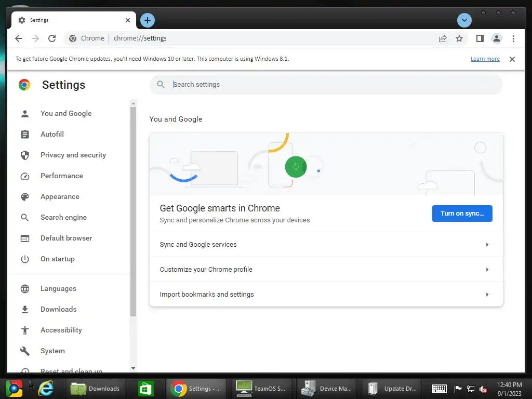Expand Import bookmarks and settings arrow
This screenshot has height=399, width=532.
point(487,295)
